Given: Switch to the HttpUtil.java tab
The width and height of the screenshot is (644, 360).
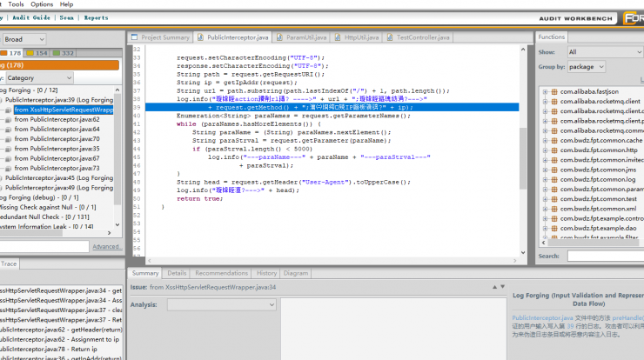Looking at the screenshot, I should pyautogui.click(x=357, y=37).
